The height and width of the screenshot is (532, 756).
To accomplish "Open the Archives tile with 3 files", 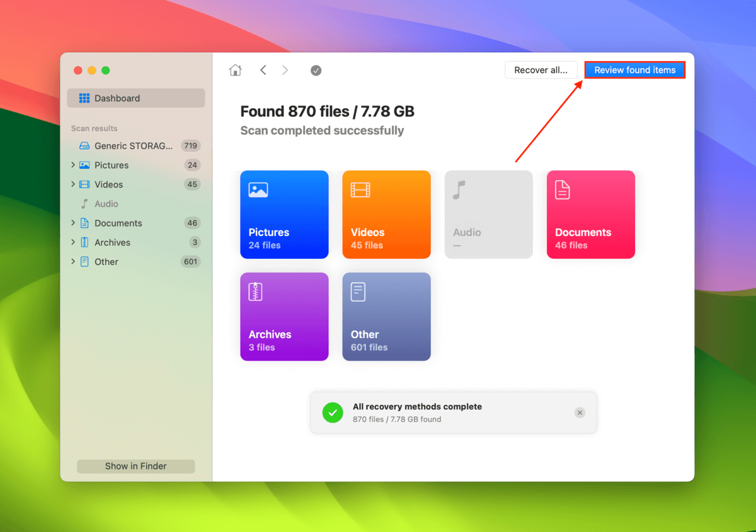I will [x=284, y=316].
